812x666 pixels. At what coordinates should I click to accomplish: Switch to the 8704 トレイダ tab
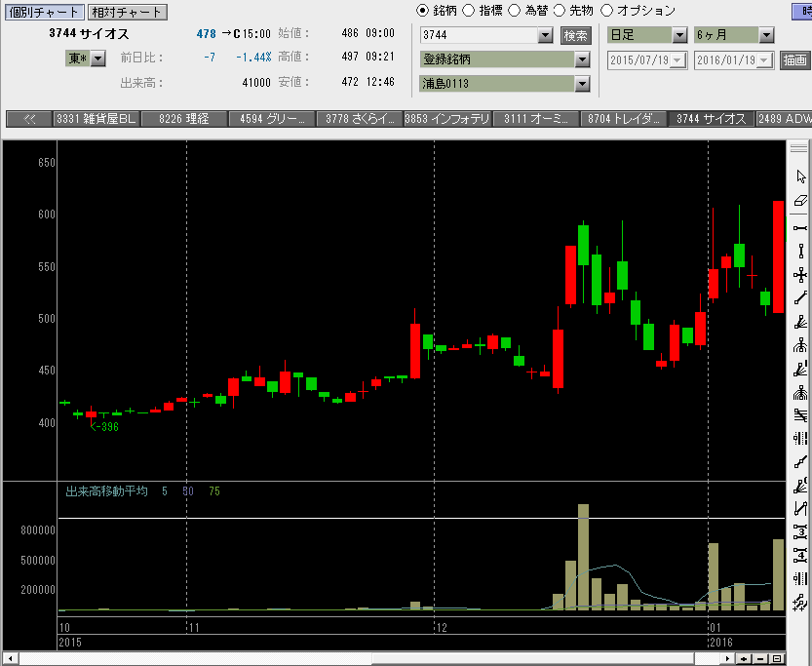pos(624,119)
